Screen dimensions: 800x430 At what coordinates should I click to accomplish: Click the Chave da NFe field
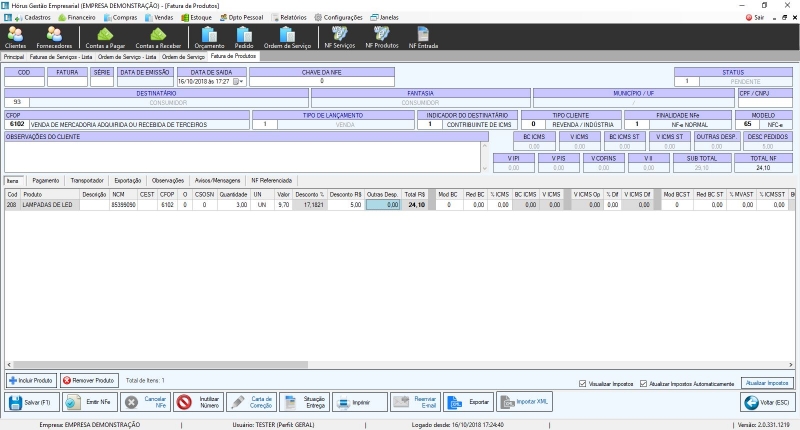(x=322, y=81)
